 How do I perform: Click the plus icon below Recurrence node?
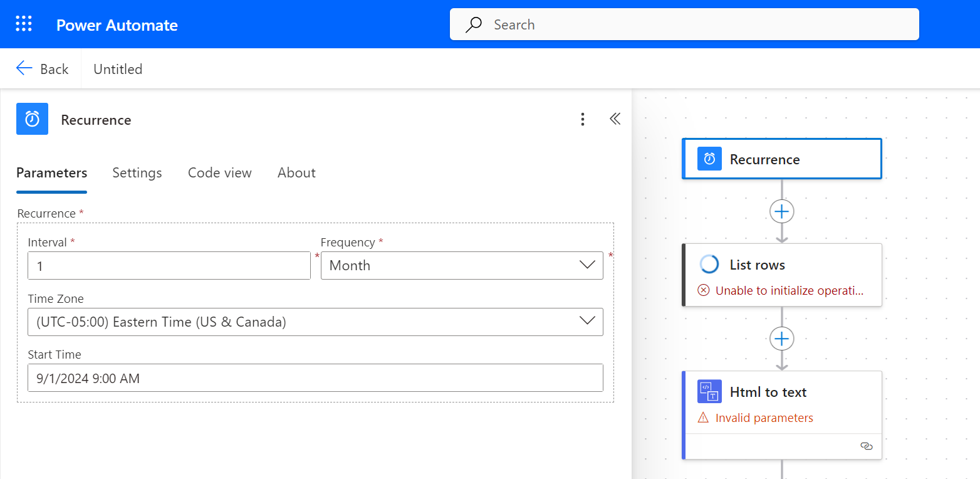[x=781, y=211]
